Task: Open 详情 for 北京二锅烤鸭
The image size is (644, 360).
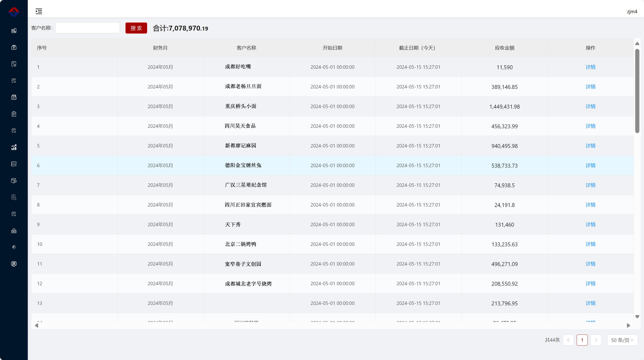Action: click(591, 244)
